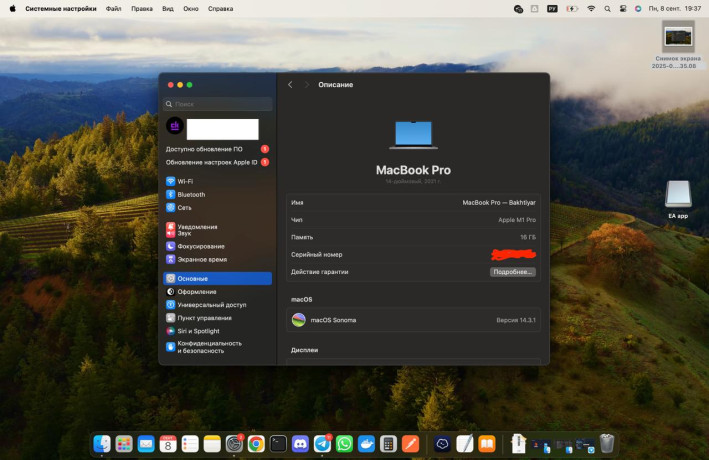Open the Окно menu
The width and height of the screenshot is (709, 460).
click(191, 9)
